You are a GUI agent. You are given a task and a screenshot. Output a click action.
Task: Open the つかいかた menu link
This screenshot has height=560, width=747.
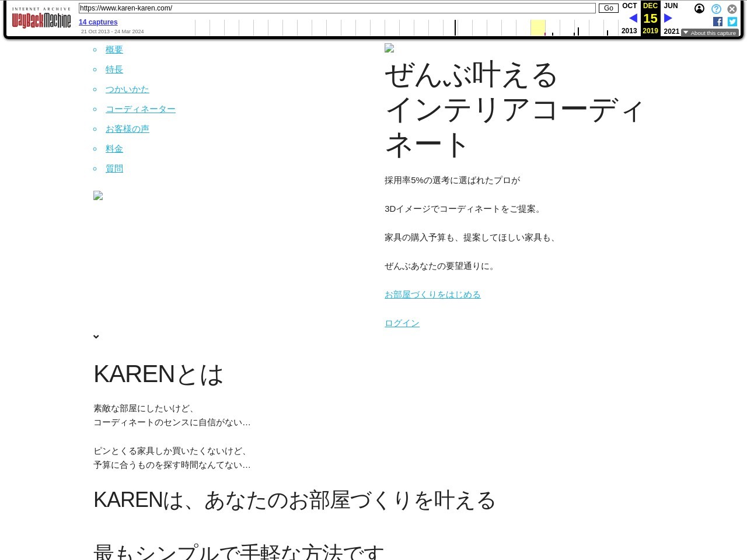tap(127, 89)
